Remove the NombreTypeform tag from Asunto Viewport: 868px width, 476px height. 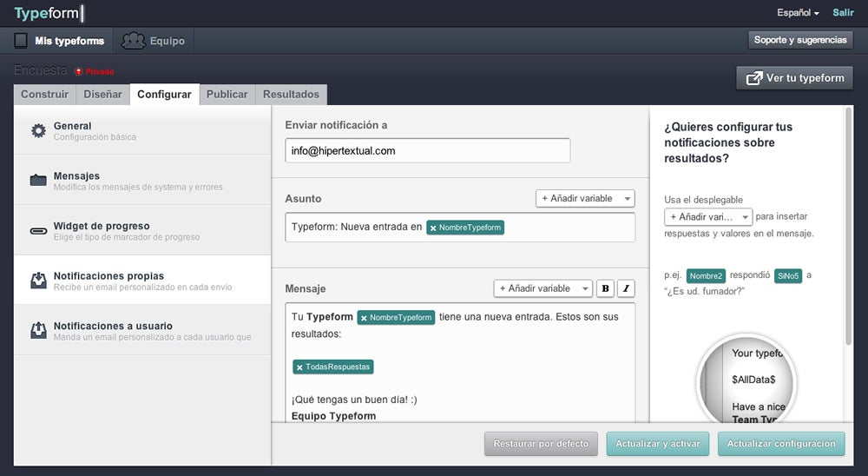point(433,228)
